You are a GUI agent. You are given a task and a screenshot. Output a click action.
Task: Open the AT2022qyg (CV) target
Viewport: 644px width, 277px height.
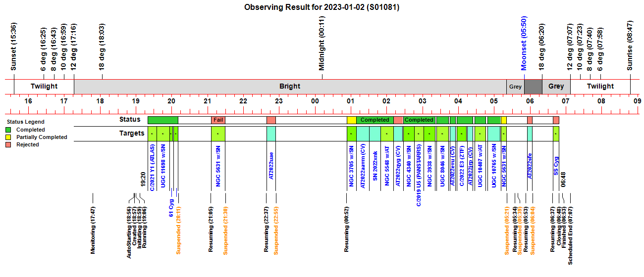click(x=398, y=166)
